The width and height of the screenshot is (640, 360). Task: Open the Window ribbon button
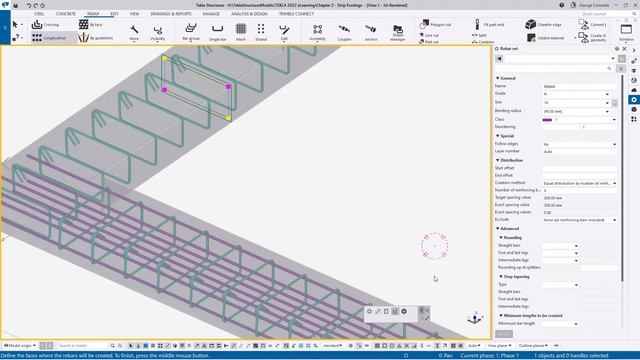[626, 32]
